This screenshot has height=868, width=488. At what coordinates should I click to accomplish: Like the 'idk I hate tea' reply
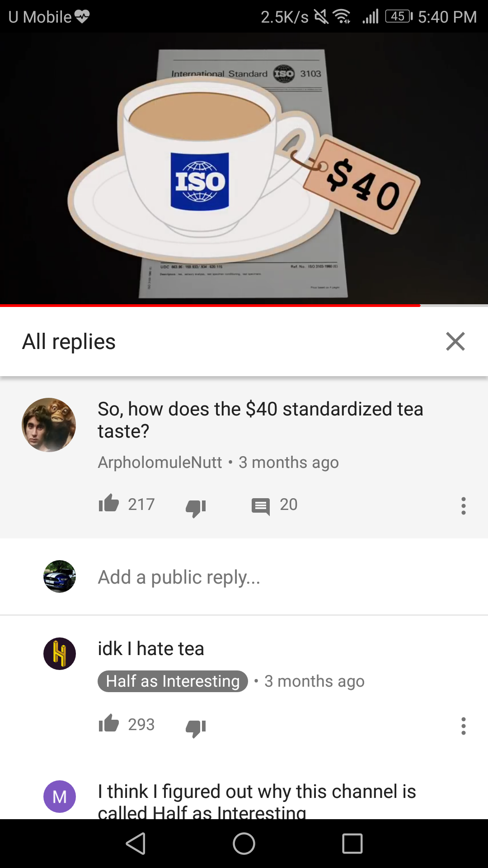pos(109,723)
